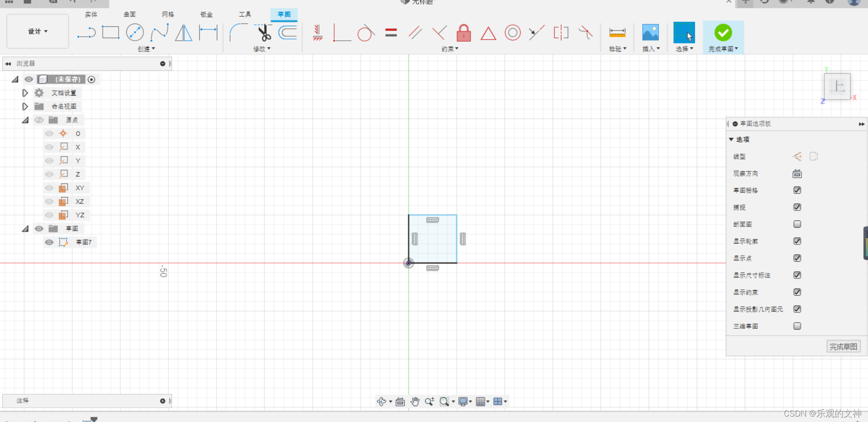Apply Perpendicular constraint
The width and height of the screenshot is (868, 422).
439,33
